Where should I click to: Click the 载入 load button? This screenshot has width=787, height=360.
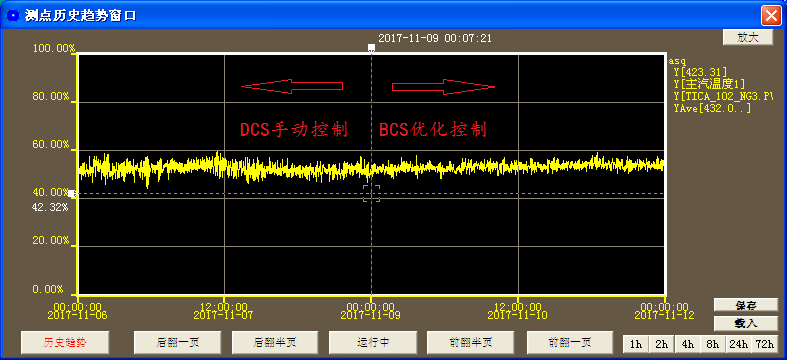click(746, 323)
